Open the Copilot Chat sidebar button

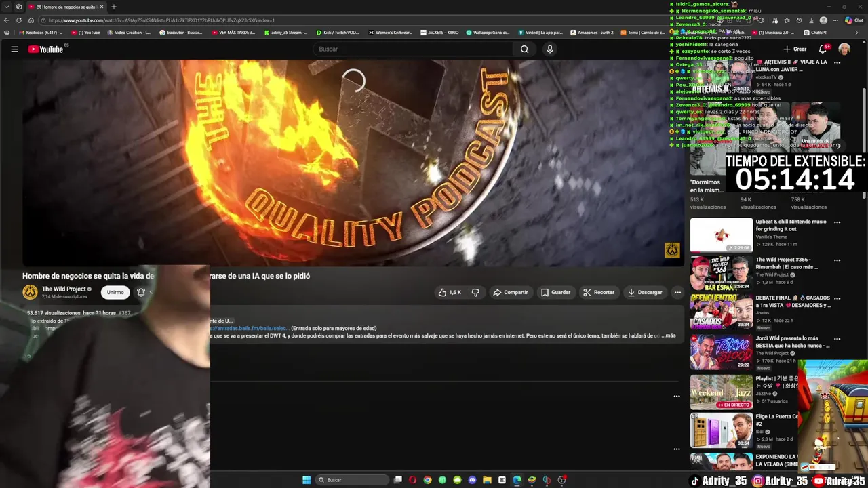click(x=853, y=20)
